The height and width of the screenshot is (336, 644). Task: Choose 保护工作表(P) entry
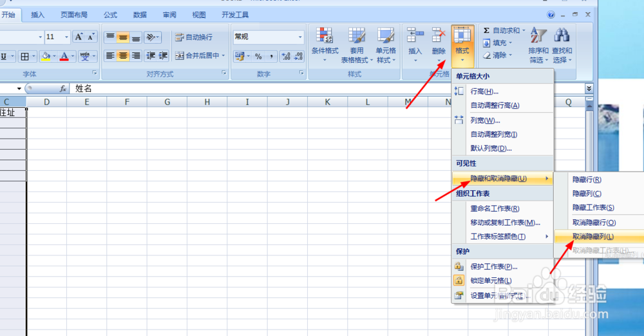(503, 266)
